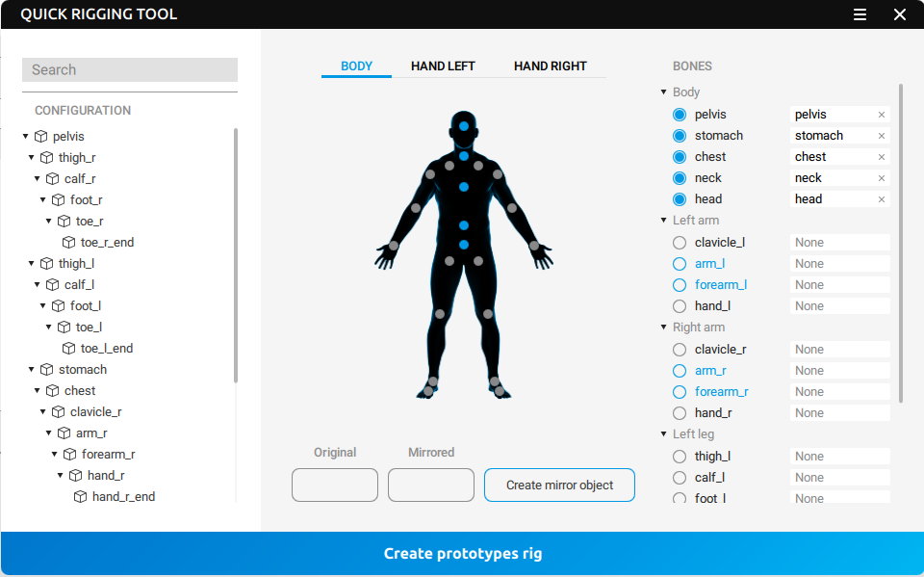Click the cube icon beside calf_r
This screenshot has width=924, height=577.
(x=52, y=179)
